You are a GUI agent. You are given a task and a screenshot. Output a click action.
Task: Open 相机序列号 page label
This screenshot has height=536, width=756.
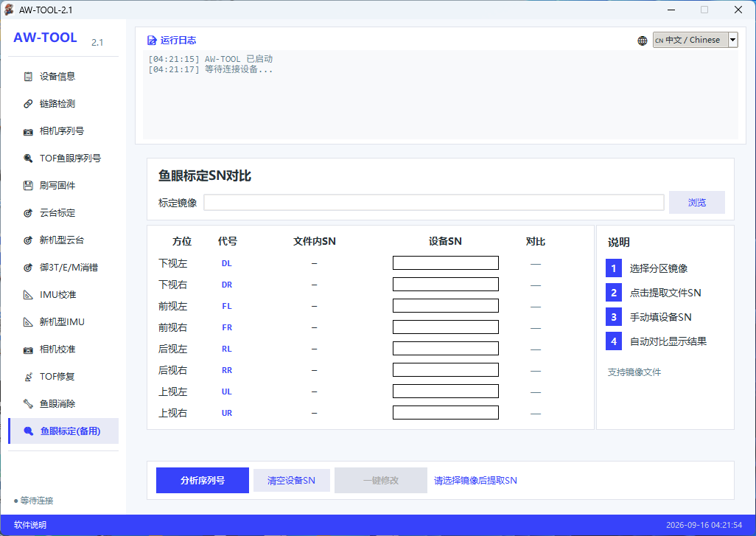click(x=62, y=131)
